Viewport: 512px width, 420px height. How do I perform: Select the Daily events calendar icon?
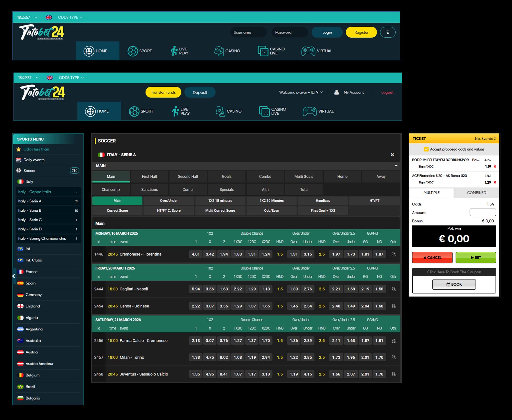pos(19,160)
